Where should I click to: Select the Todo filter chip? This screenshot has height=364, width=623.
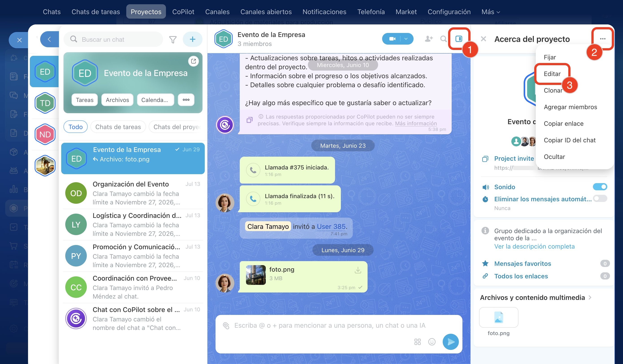point(75,127)
